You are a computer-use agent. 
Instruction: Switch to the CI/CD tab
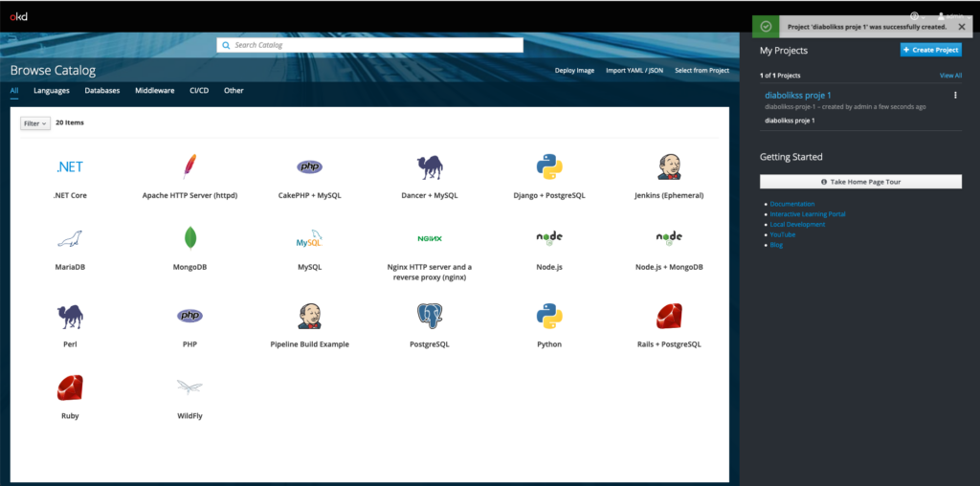point(199,91)
